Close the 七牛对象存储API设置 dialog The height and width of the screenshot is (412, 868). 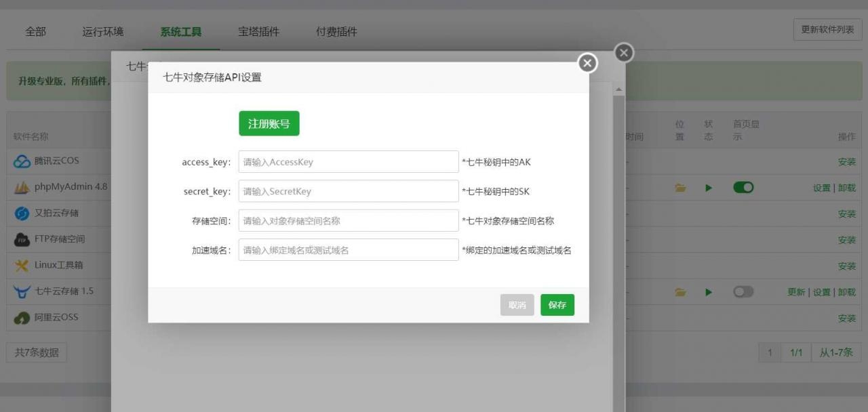[x=587, y=63]
